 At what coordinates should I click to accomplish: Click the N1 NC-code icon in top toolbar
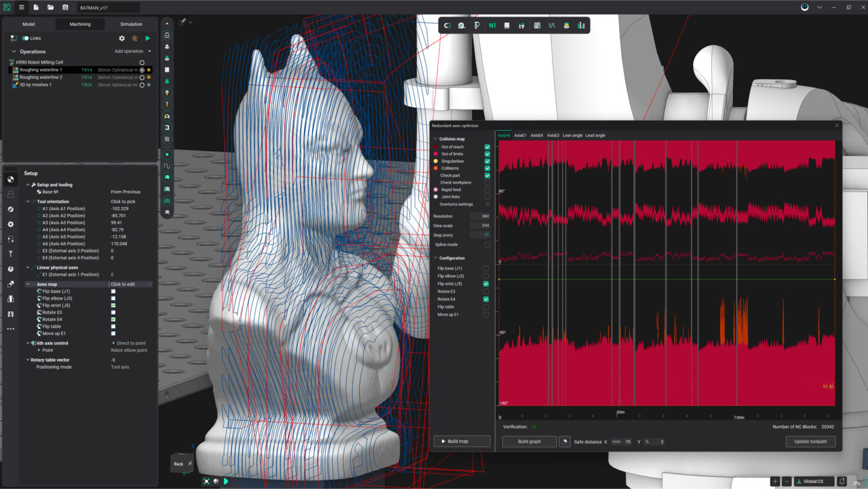pos(492,25)
